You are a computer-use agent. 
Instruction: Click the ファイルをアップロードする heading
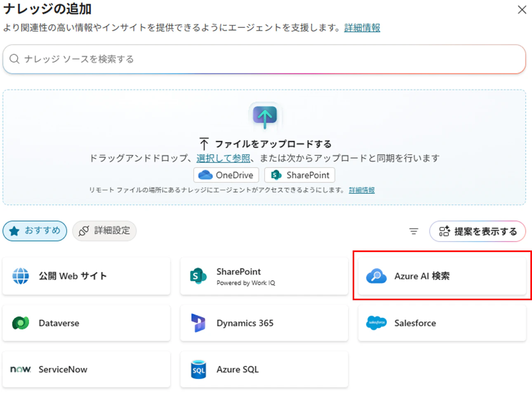pos(273,144)
